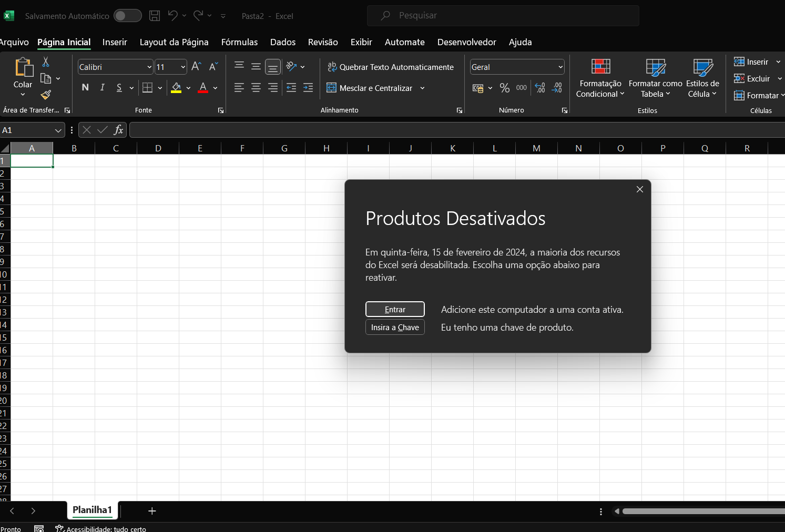785x532 pixels.
Task: Apply yellow fill color bucket
Action: pos(176,88)
